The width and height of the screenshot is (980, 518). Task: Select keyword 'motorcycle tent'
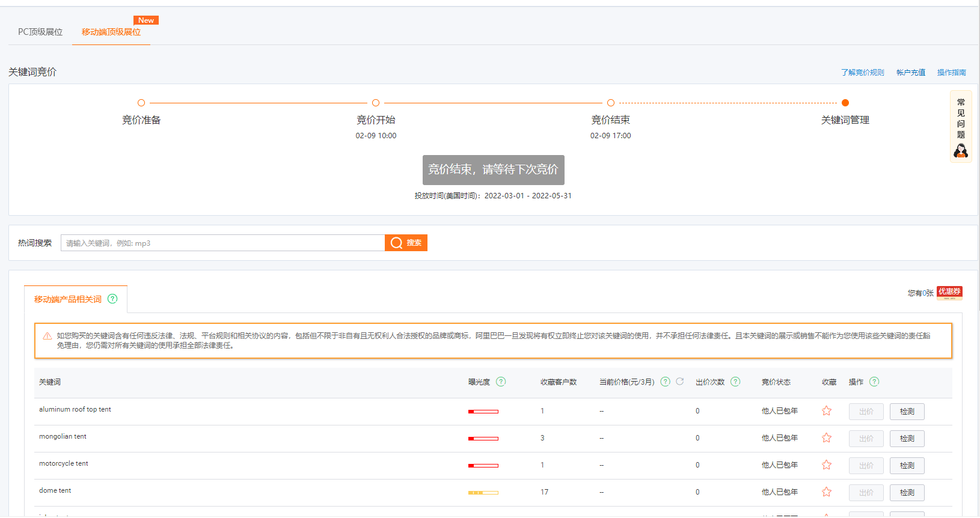tap(64, 463)
